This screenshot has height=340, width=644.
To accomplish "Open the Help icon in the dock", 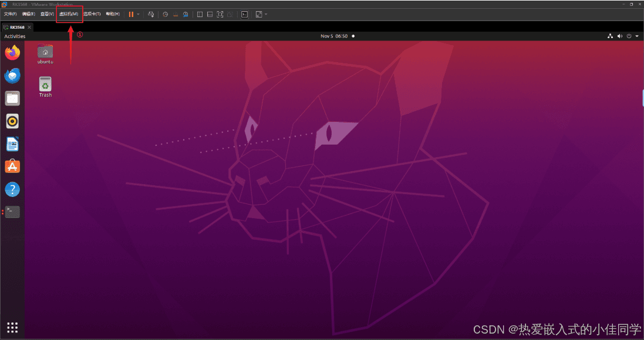I will (x=12, y=189).
